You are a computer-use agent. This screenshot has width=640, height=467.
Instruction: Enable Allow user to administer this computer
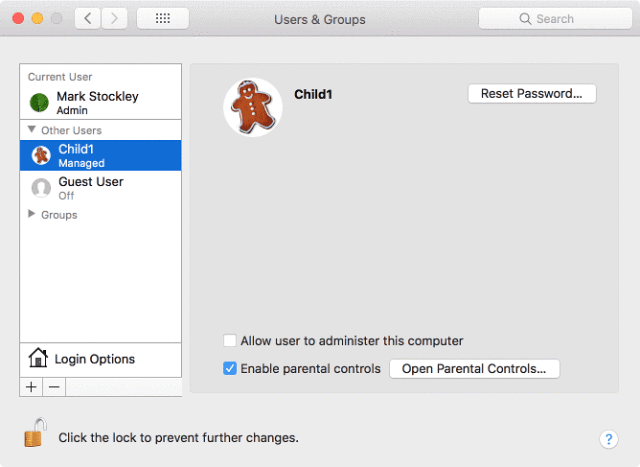[230, 340]
